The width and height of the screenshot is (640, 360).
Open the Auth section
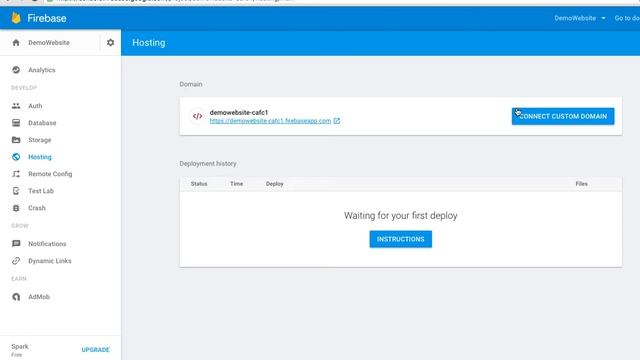click(35, 106)
